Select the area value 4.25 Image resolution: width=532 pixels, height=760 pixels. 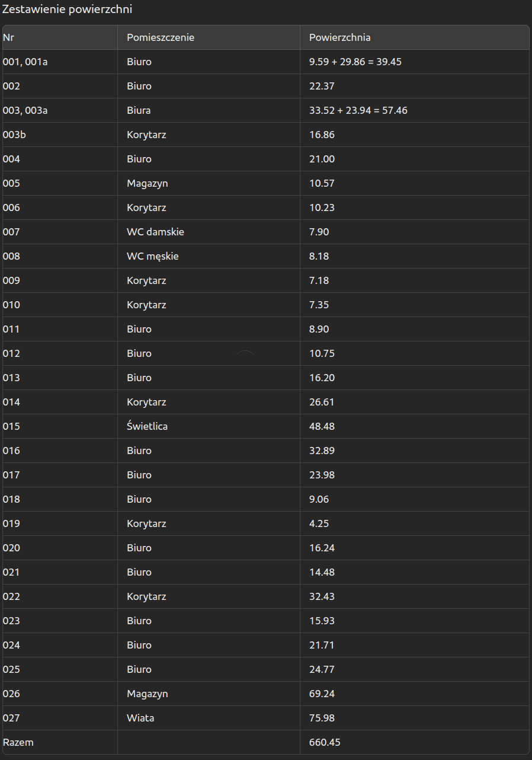(x=319, y=523)
